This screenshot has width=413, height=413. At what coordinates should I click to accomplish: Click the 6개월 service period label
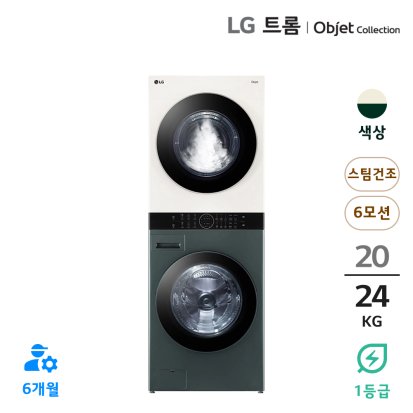(x=41, y=389)
